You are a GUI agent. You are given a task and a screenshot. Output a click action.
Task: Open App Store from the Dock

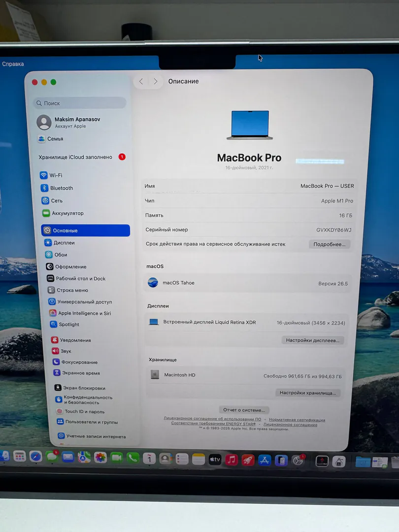coord(265,461)
